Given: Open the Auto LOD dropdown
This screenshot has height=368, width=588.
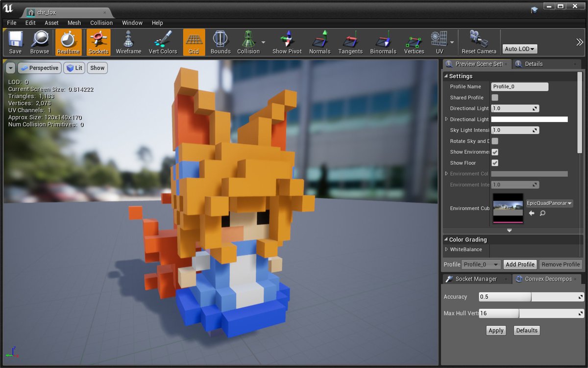Looking at the screenshot, I should click(520, 49).
